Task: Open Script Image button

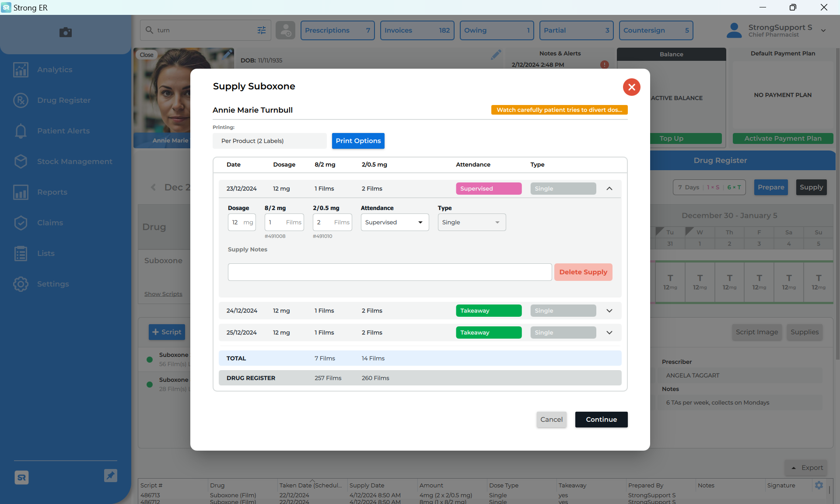Action: [757, 332]
